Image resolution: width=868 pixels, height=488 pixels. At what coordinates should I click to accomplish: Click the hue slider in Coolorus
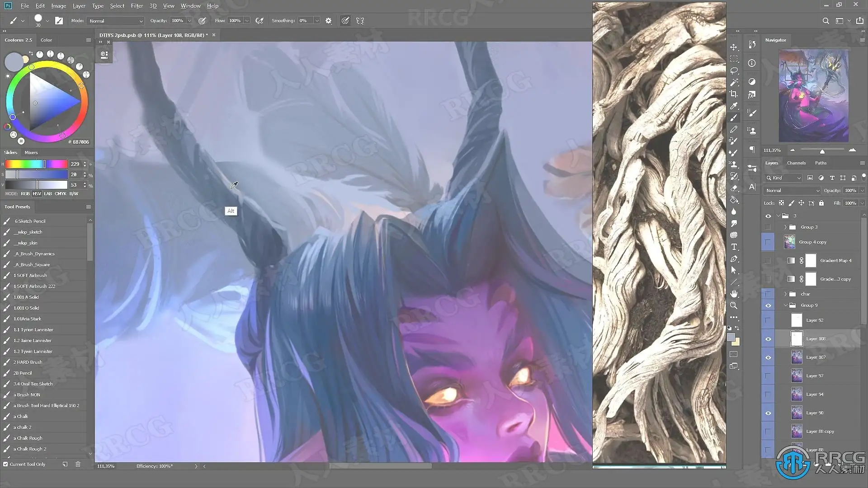[x=36, y=164]
